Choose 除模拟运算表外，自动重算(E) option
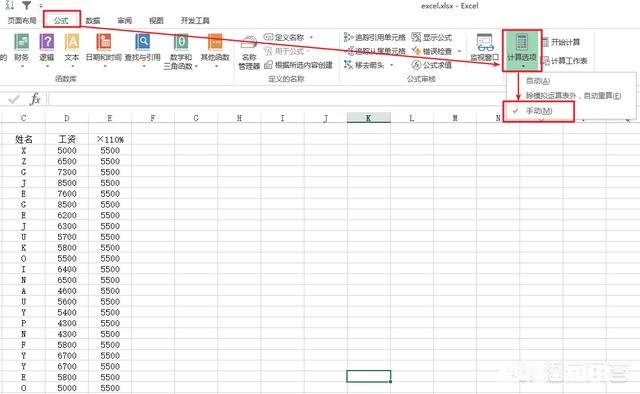This screenshot has width=640, height=394. (x=573, y=96)
